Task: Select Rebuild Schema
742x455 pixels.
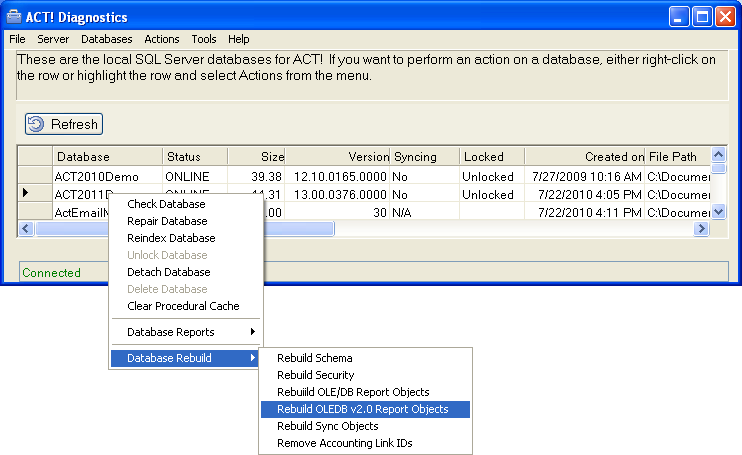Action: [365, 358]
